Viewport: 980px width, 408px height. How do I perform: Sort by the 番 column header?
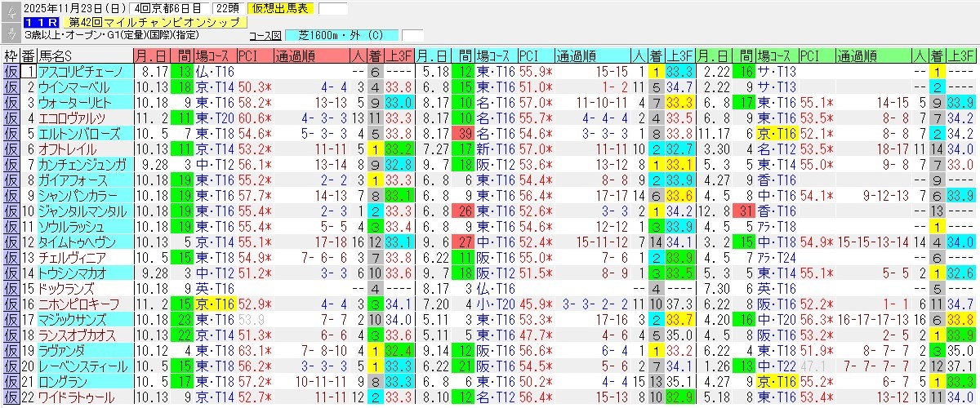click(29, 56)
